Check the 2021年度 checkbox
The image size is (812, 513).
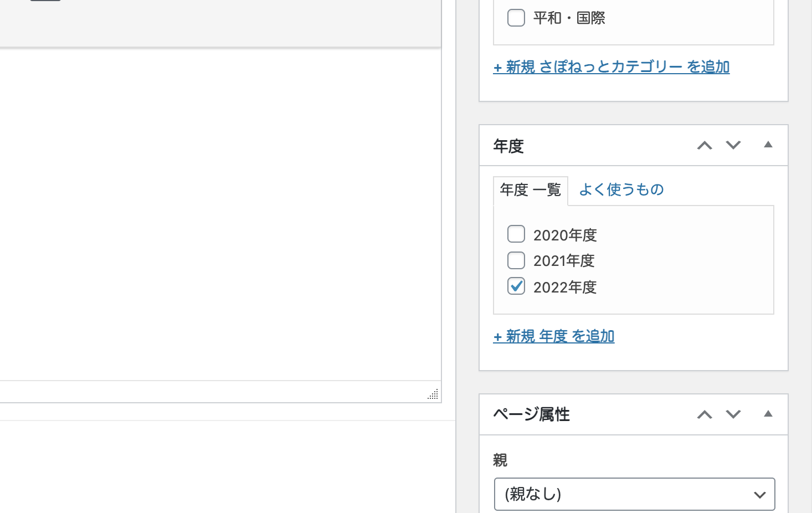click(516, 260)
